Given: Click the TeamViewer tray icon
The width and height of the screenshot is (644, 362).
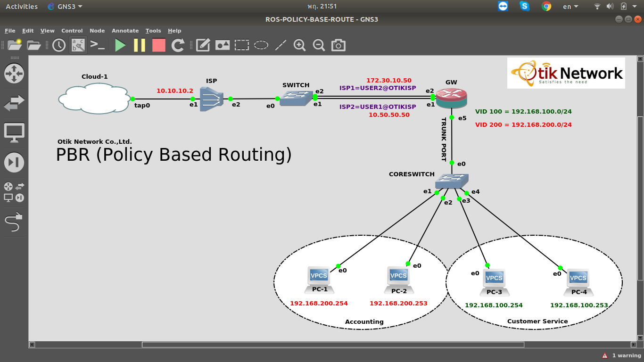Looking at the screenshot, I should tap(503, 6).
